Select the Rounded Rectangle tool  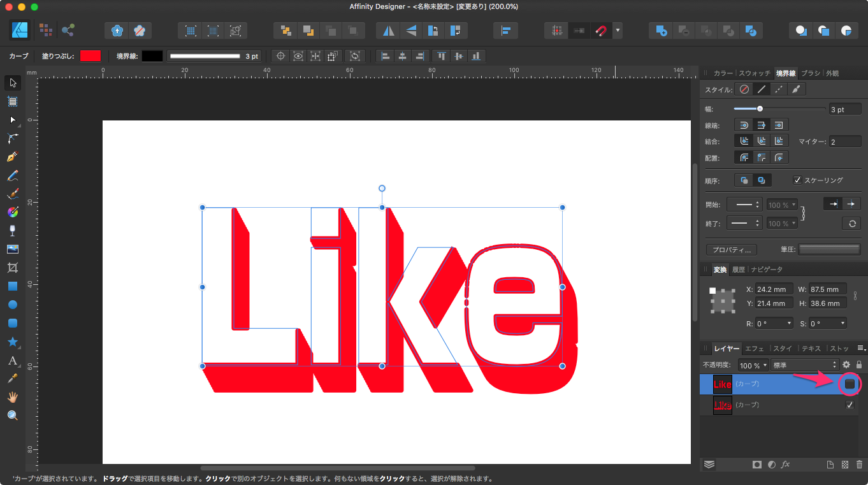(12, 323)
